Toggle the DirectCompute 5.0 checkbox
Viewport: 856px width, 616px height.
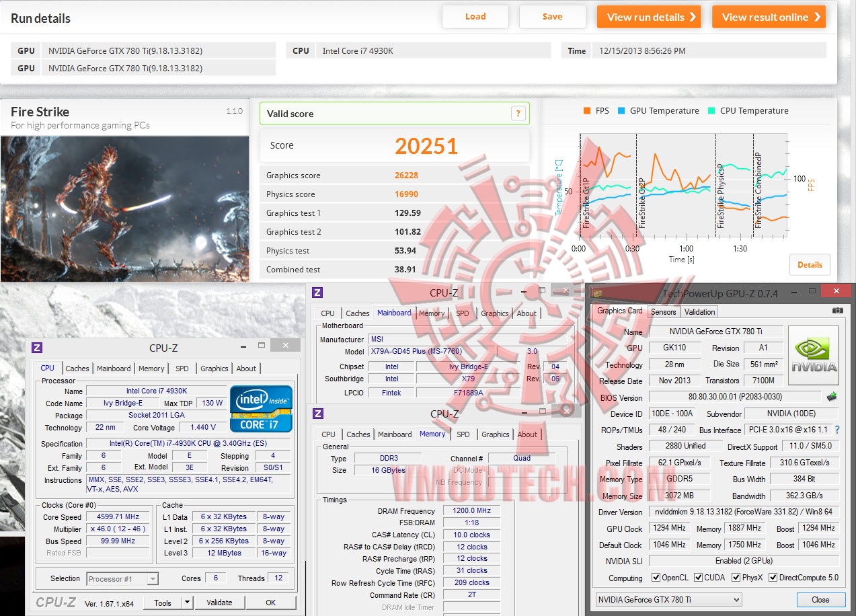coord(773,578)
